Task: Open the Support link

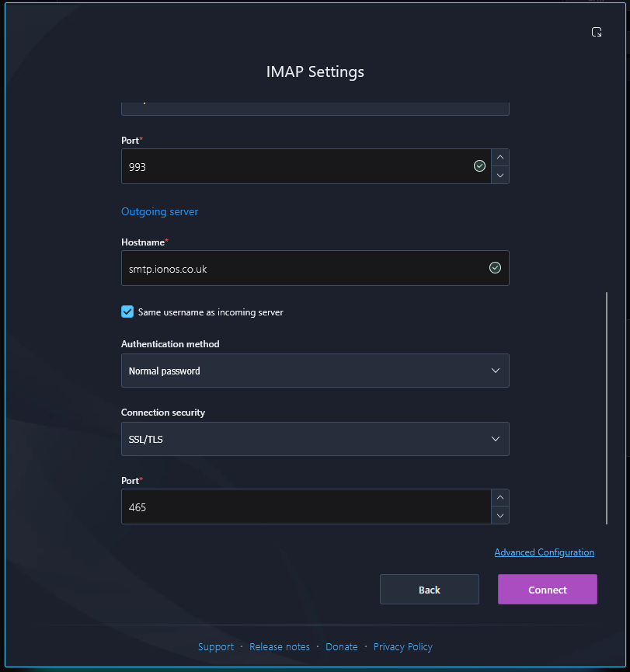Action: [x=216, y=646]
